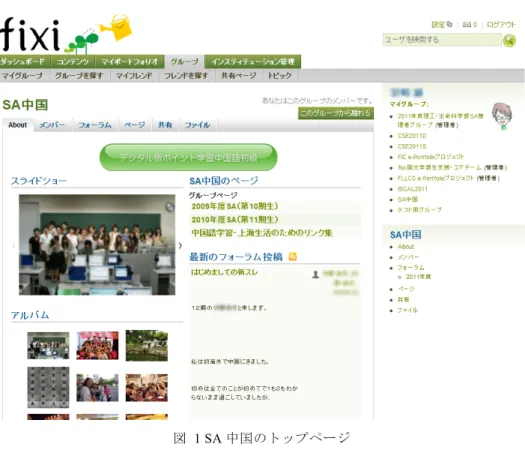Open the コンテンツ main tab
The image size is (525, 450).
(x=73, y=62)
